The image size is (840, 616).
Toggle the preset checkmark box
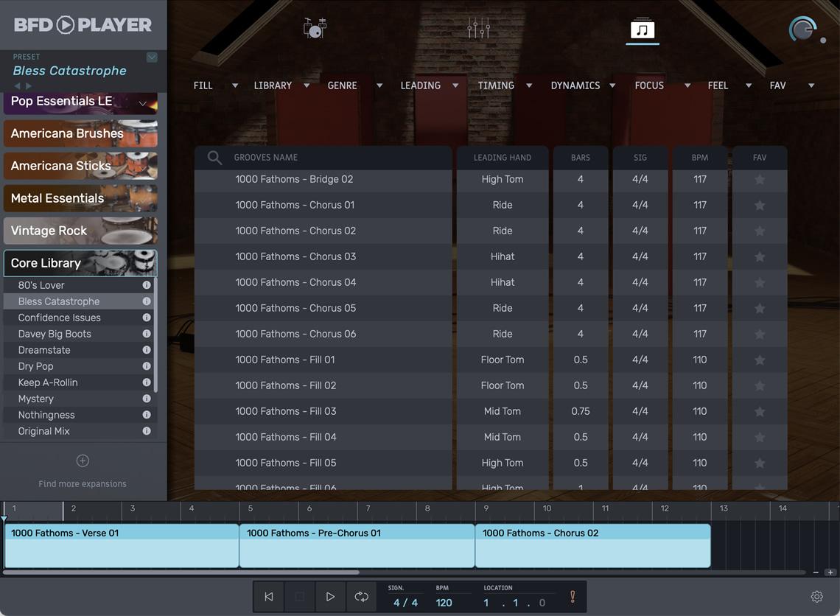pyautogui.click(x=152, y=57)
